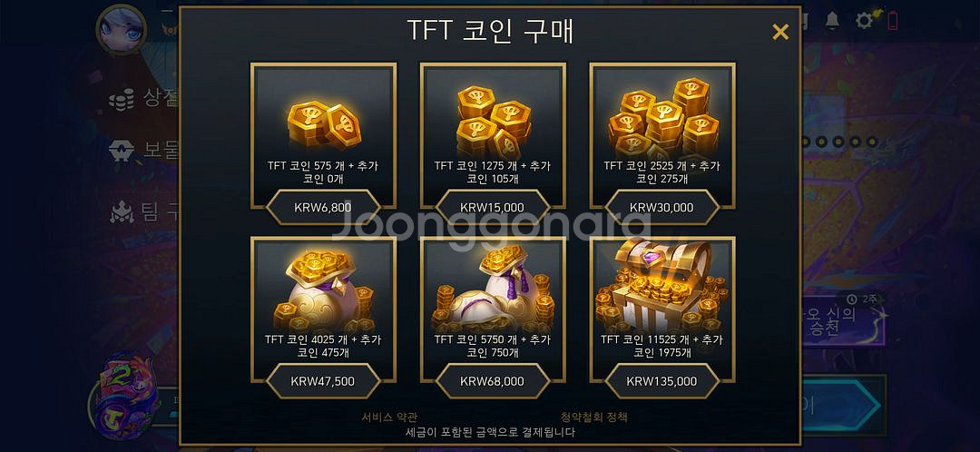Open the treasure icon in sidebar

[122, 152]
